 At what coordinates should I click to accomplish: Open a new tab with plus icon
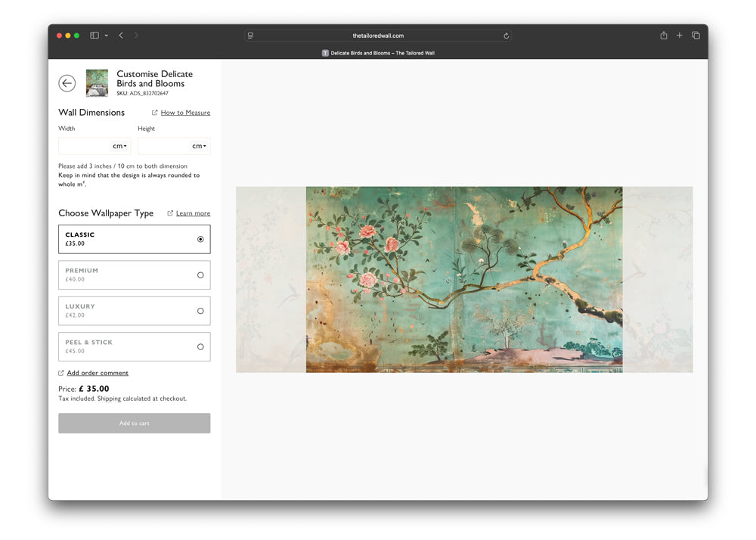679,36
